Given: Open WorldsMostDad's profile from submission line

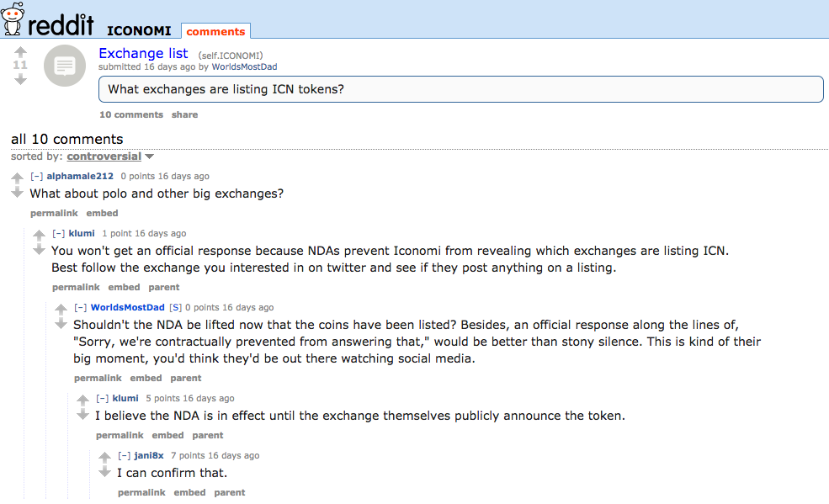Looking at the screenshot, I should (244, 66).
